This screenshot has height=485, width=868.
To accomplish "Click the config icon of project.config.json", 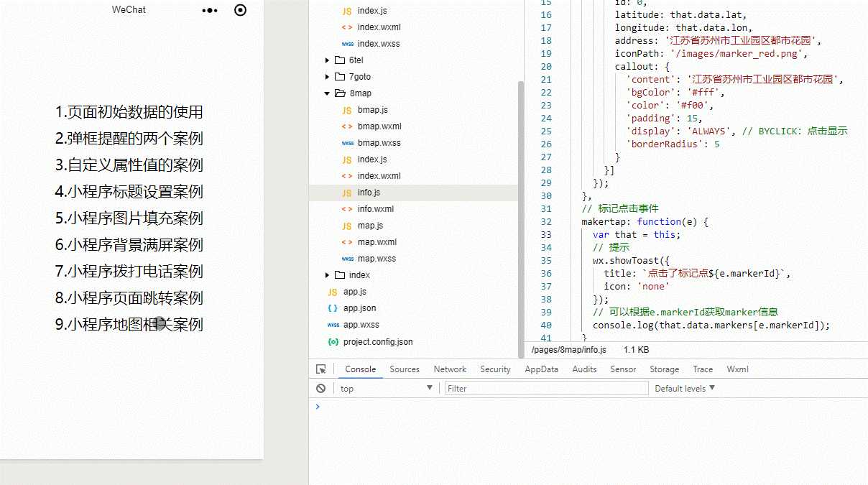I will point(333,342).
